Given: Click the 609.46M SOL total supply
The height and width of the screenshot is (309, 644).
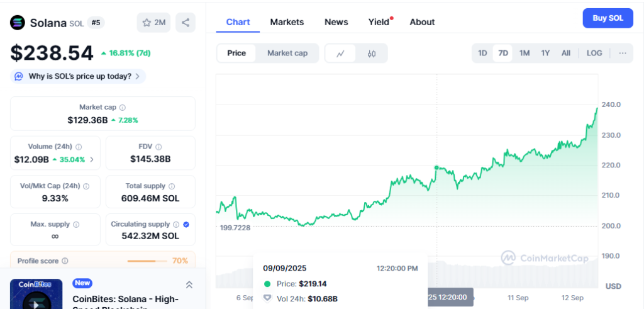Looking at the screenshot, I should click(150, 198).
